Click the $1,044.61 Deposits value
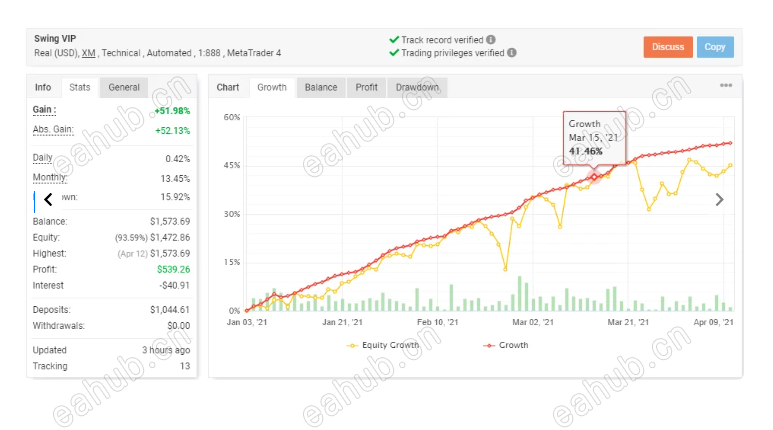The height and width of the screenshot is (430, 773). click(x=170, y=310)
